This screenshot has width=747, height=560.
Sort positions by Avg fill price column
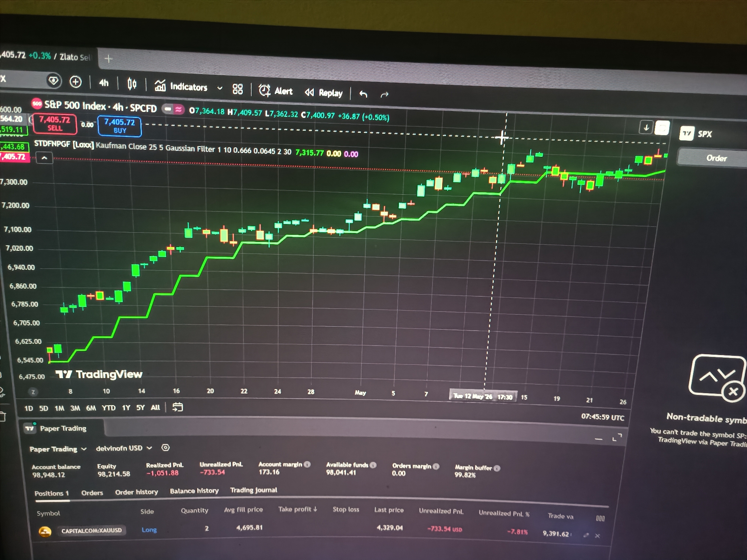point(243,510)
